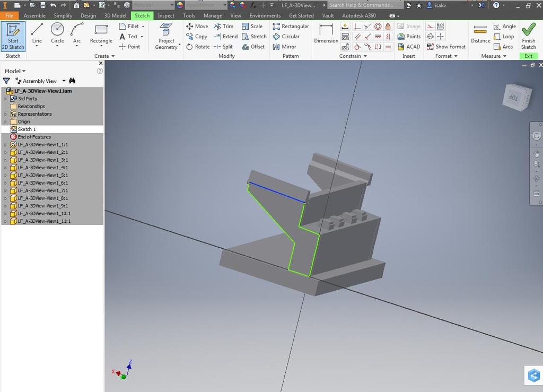Expand LF_A-3DView-View1_1:1 component
This screenshot has height=392, width=543.
5,144
